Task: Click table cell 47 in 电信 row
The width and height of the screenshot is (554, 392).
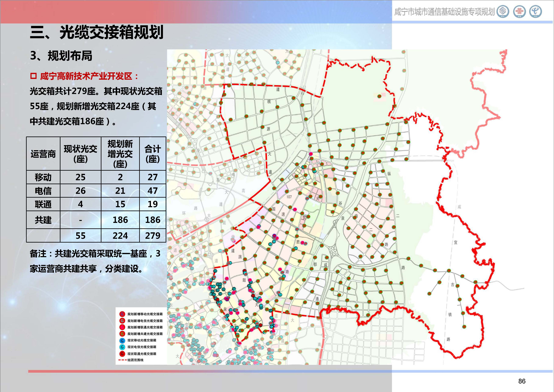Action: (x=152, y=191)
